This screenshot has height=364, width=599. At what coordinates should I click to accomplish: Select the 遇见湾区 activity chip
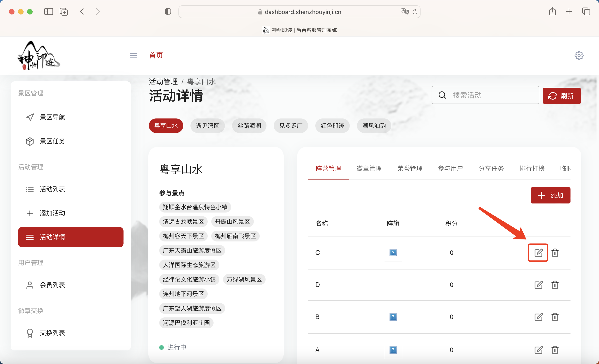(x=208, y=126)
